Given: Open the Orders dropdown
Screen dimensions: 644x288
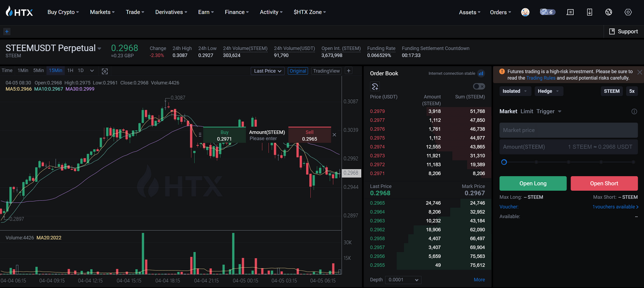Looking at the screenshot, I should [x=501, y=12].
